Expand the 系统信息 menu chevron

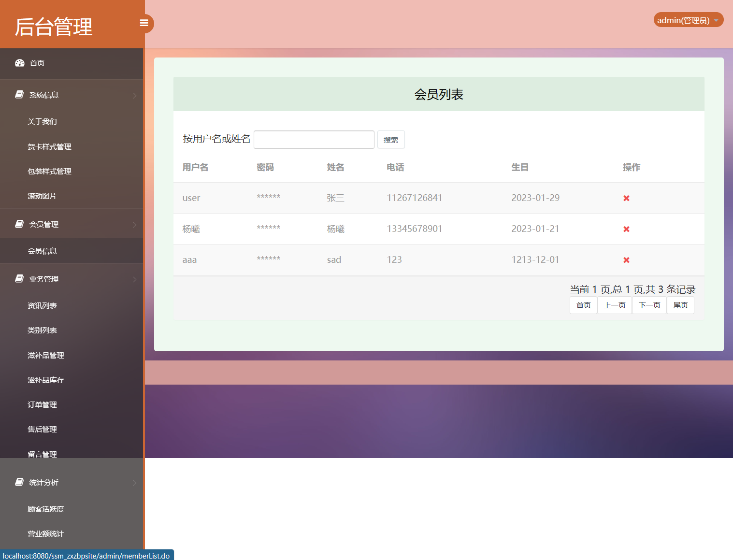click(135, 95)
